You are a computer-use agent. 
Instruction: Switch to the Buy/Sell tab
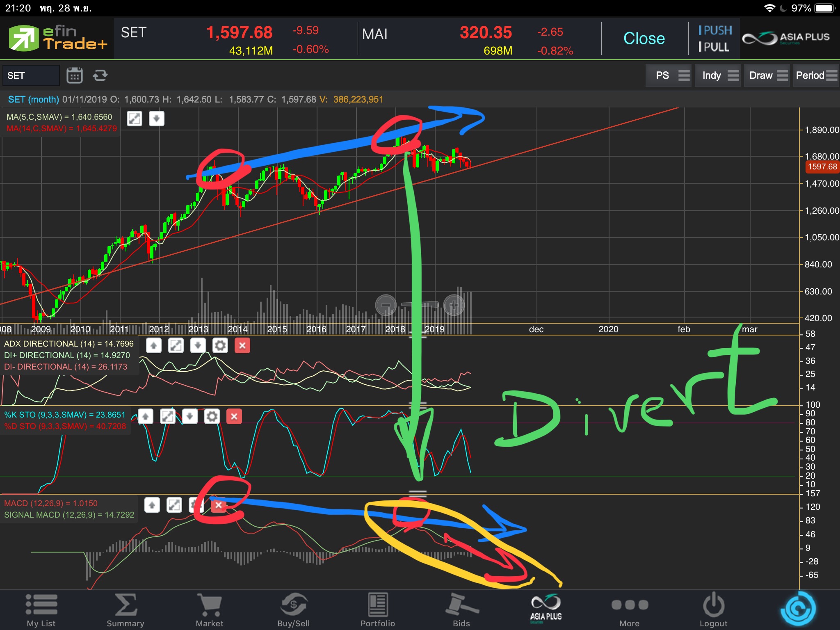293,609
